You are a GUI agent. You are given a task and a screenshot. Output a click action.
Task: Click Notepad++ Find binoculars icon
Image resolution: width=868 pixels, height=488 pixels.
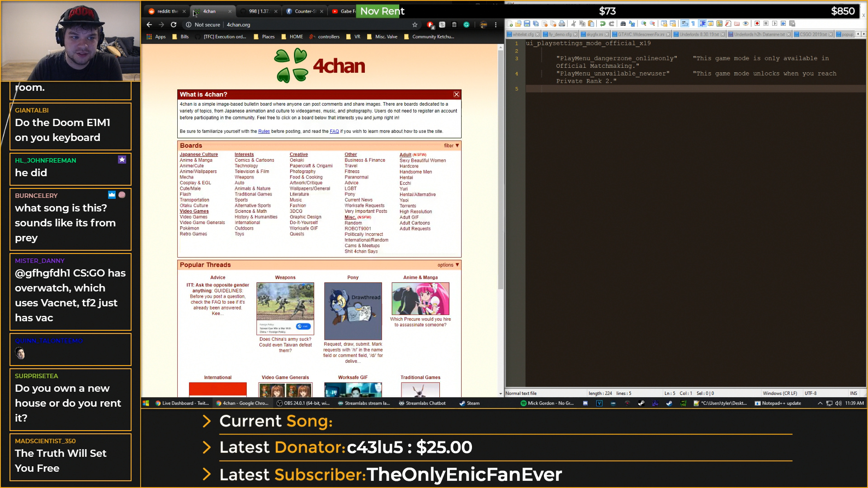pyautogui.click(x=623, y=24)
